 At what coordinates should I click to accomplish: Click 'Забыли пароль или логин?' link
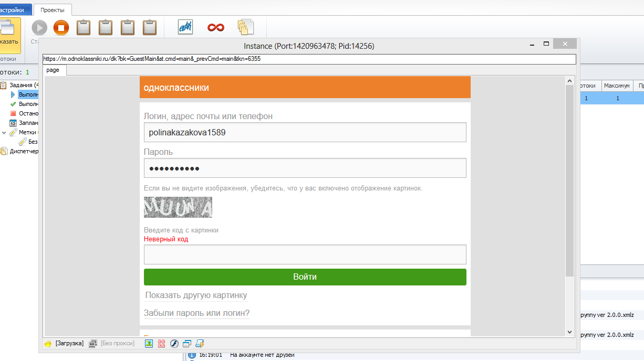pyautogui.click(x=196, y=313)
